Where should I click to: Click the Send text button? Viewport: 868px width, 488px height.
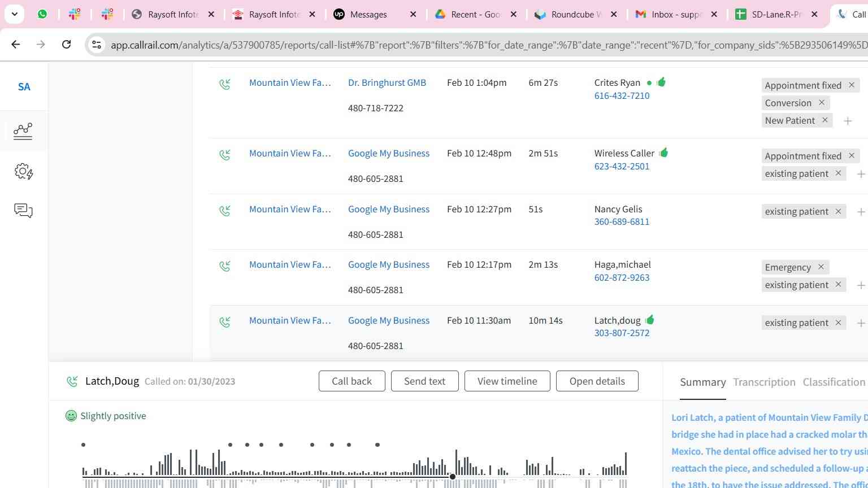pyautogui.click(x=424, y=381)
